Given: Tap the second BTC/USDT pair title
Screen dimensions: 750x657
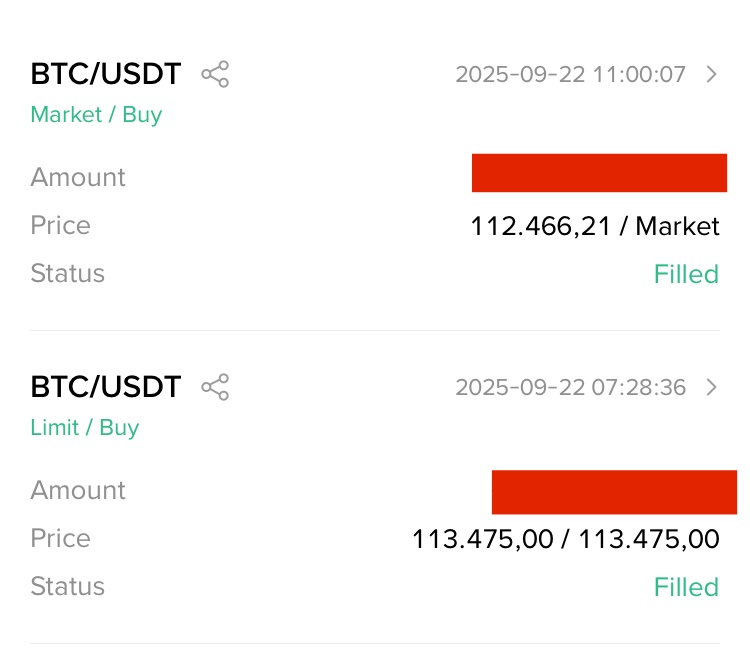Looking at the screenshot, I should coord(106,387).
